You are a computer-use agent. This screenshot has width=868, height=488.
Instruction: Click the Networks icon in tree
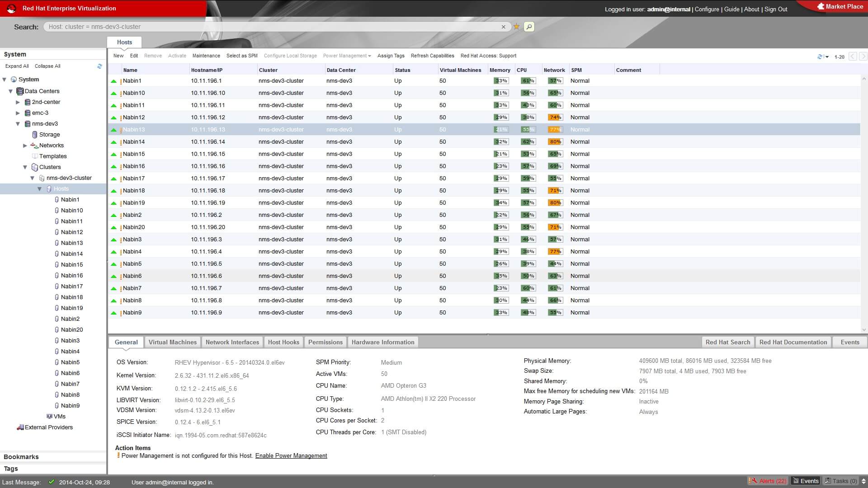click(x=34, y=145)
